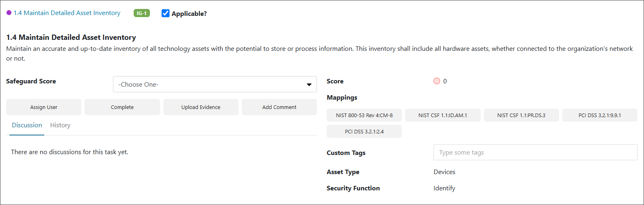Click the Applicable? label text
This screenshot has height=205, width=644.
coord(189,13)
